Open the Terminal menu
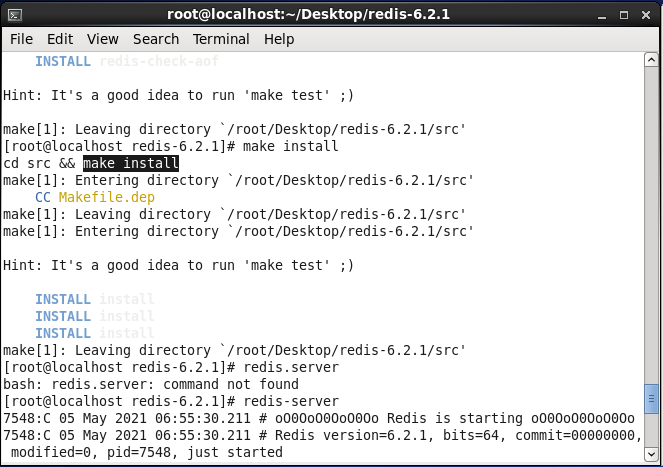The width and height of the screenshot is (663, 467). tap(221, 39)
